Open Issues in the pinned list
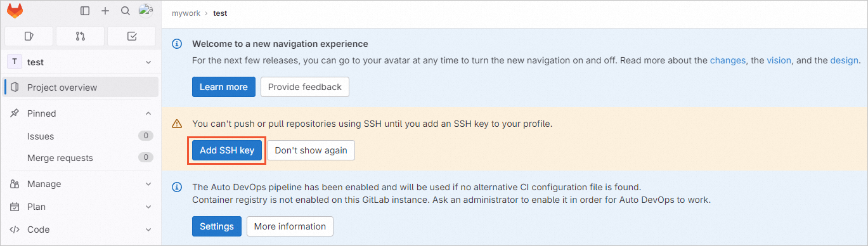The image size is (868, 246). click(81, 136)
